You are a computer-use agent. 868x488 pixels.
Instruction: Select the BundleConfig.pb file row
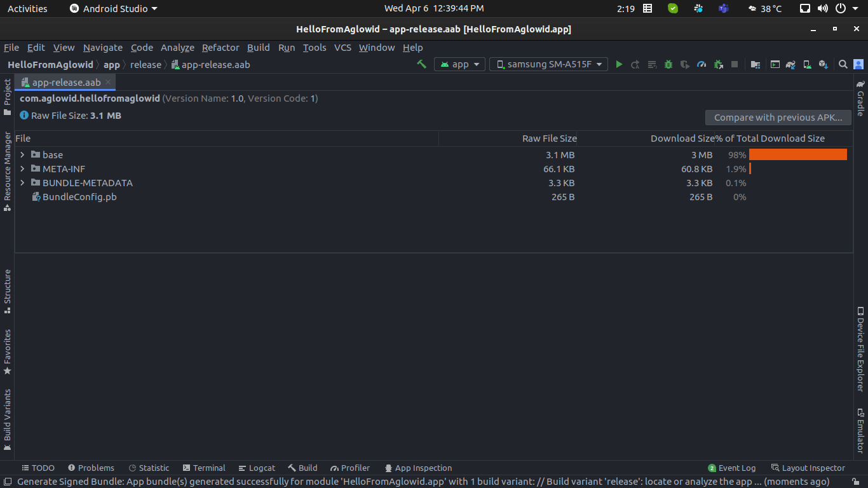point(434,197)
